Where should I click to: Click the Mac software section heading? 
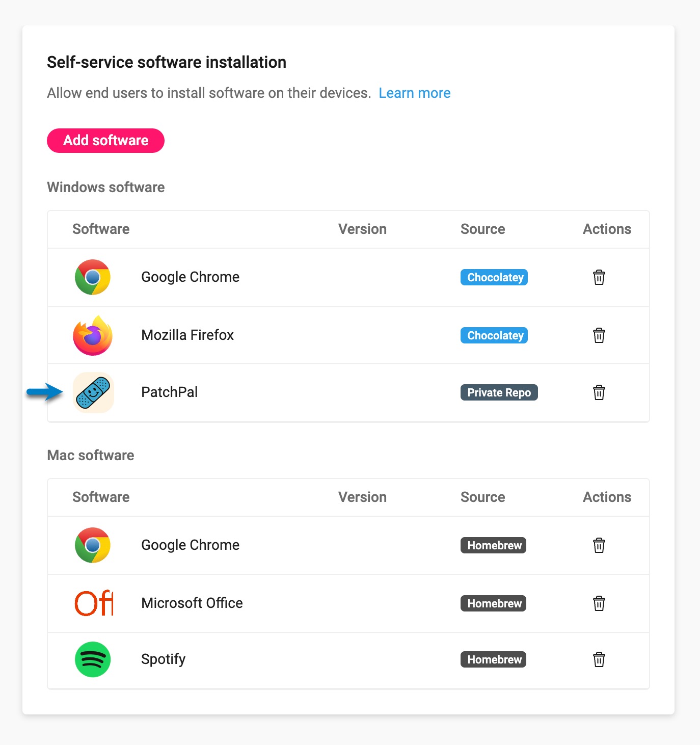(90, 455)
